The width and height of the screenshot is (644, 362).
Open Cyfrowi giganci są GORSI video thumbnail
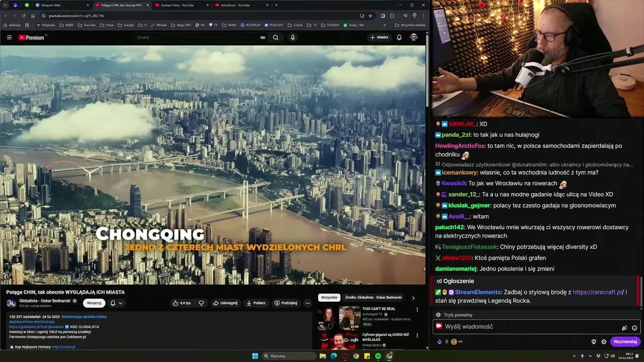click(x=339, y=341)
